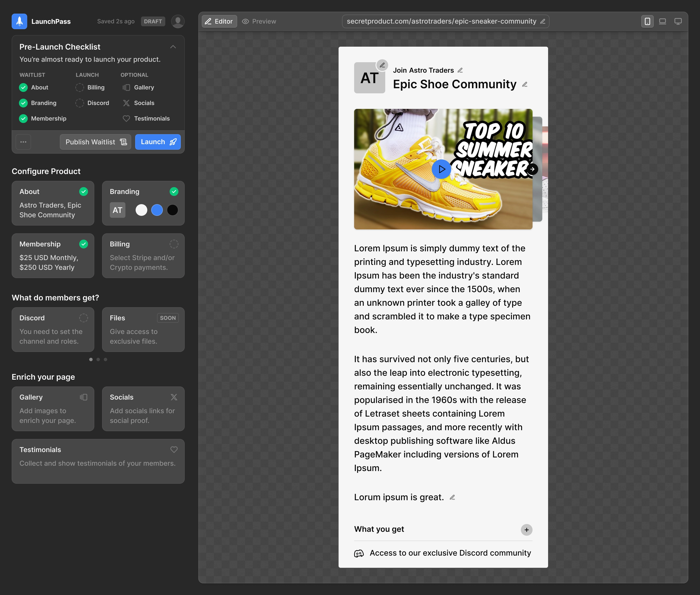The height and width of the screenshot is (595, 700).
Task: Click the Billing card empty status circle
Action: 174,244
